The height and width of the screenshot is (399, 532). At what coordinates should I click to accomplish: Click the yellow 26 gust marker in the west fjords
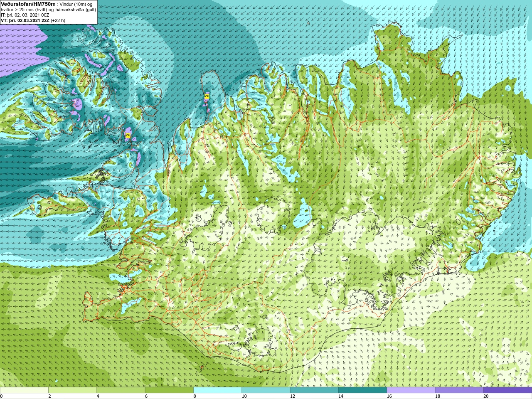[128, 135]
